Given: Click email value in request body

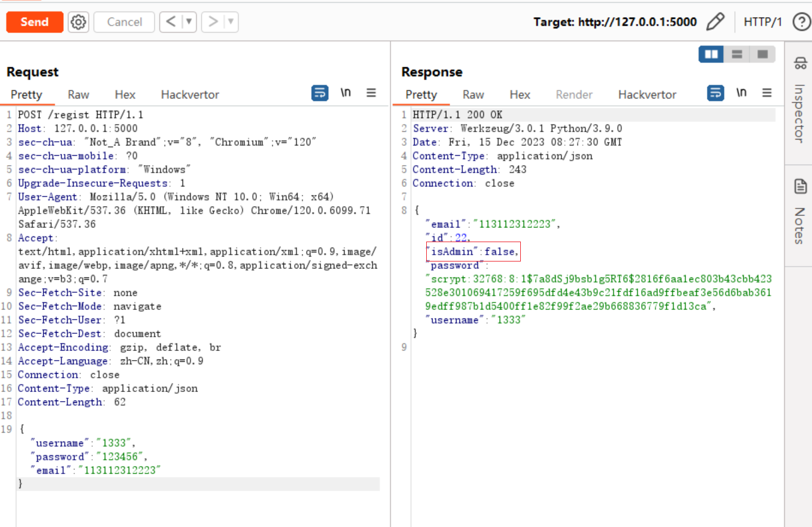Looking at the screenshot, I should (x=120, y=470).
